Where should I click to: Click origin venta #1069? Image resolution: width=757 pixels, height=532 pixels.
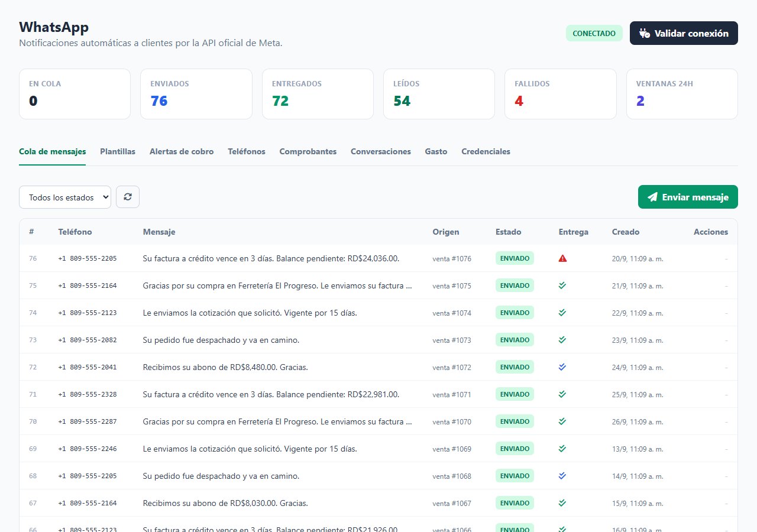(x=452, y=449)
